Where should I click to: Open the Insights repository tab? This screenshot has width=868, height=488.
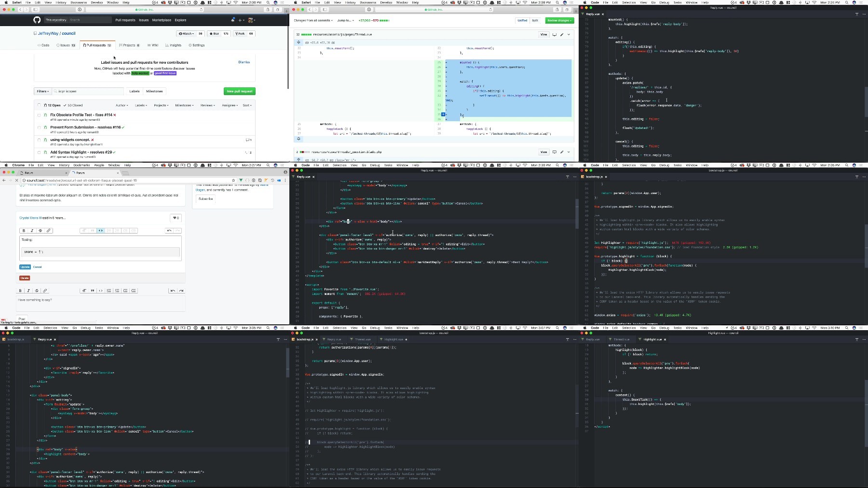tap(174, 45)
